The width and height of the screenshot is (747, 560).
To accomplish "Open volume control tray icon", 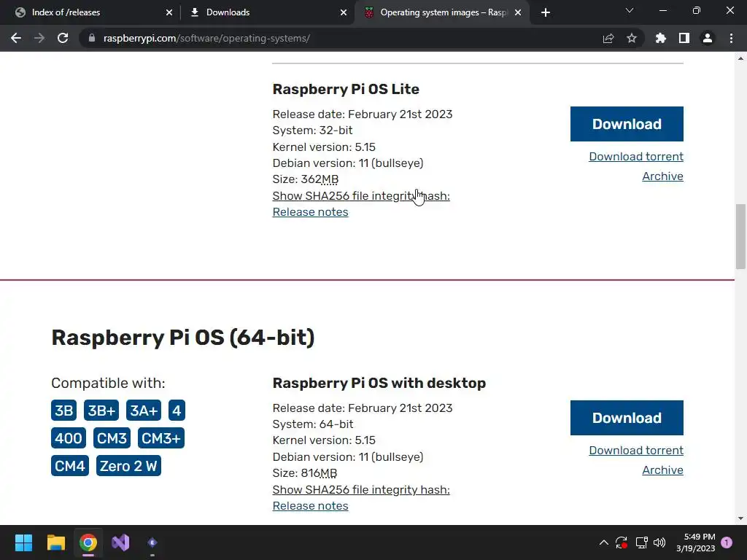I will (659, 542).
